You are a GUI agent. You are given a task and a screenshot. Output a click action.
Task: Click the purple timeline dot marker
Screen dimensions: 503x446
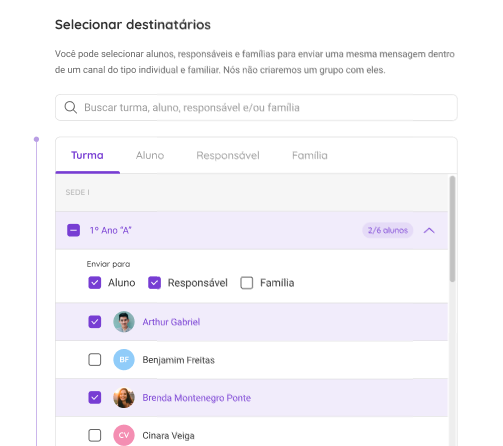(36, 139)
